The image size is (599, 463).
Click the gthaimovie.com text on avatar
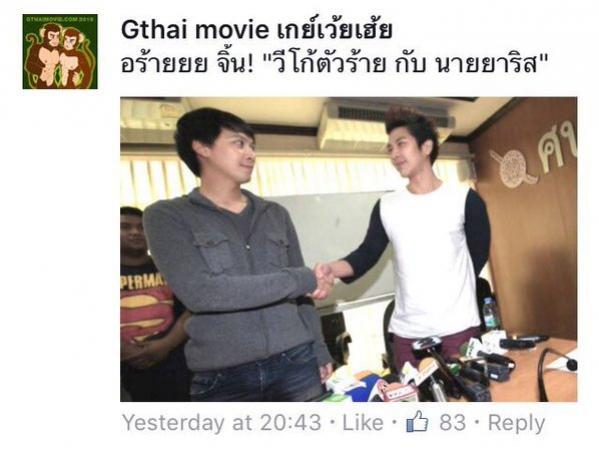click(60, 18)
